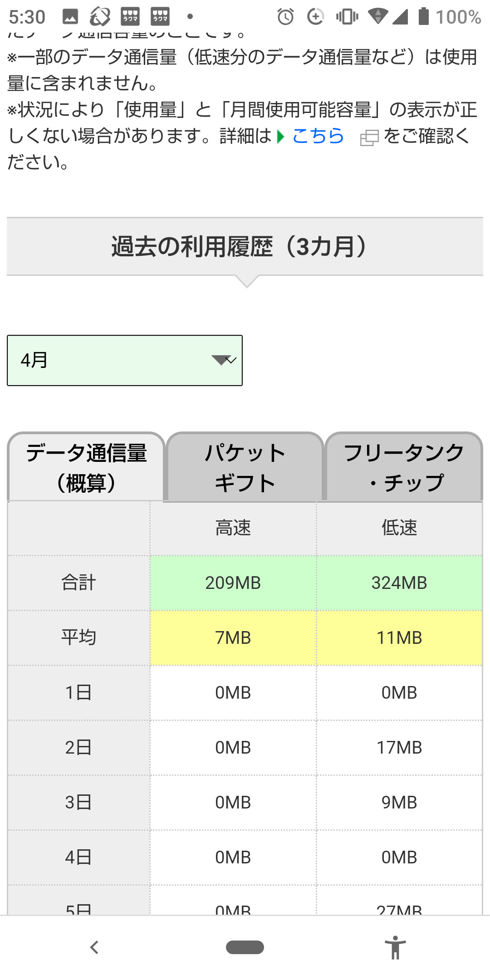
Task: Tap the 324MB low-speed total cell
Action: click(399, 583)
